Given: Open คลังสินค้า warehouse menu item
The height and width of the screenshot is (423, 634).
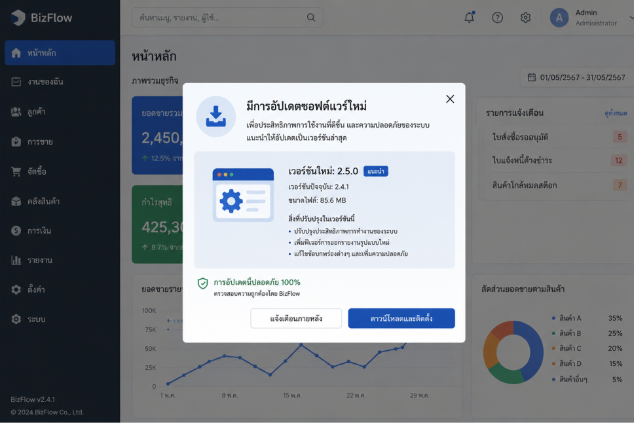Looking at the screenshot, I should point(60,201).
